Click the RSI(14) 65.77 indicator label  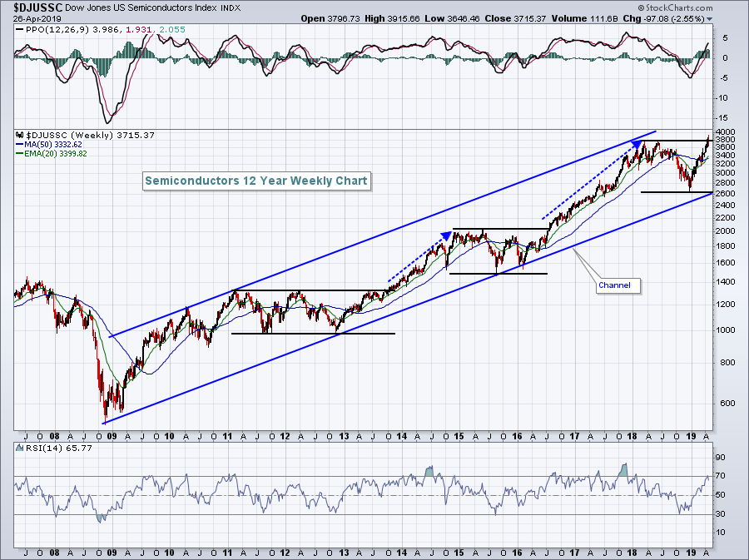pyautogui.click(x=57, y=448)
